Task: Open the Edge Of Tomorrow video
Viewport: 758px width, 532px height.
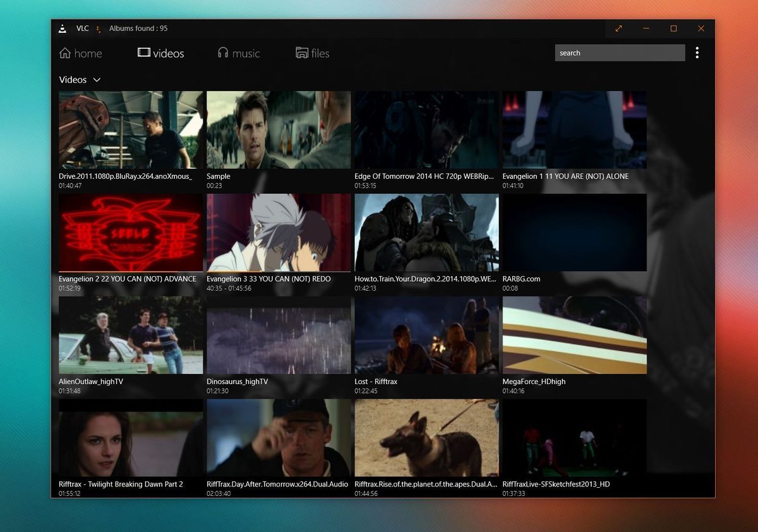Action: pyautogui.click(x=426, y=130)
